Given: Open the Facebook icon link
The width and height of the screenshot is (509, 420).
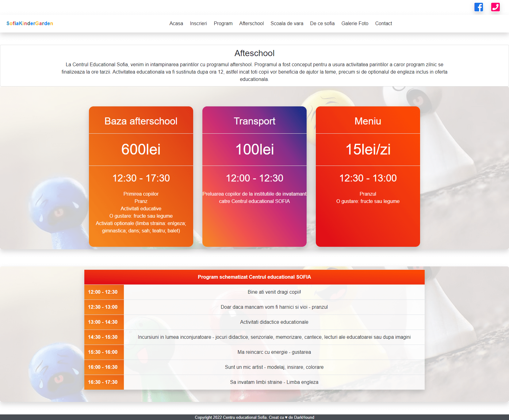Looking at the screenshot, I should [x=479, y=7].
